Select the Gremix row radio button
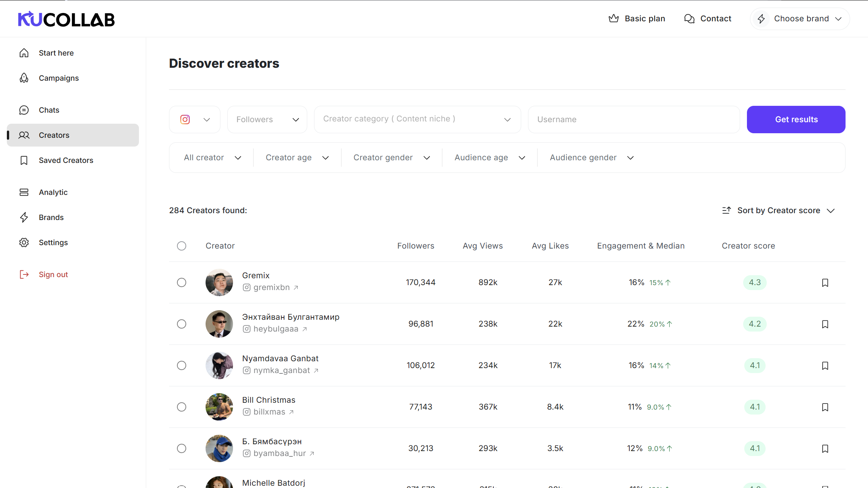The image size is (868, 488). [182, 282]
